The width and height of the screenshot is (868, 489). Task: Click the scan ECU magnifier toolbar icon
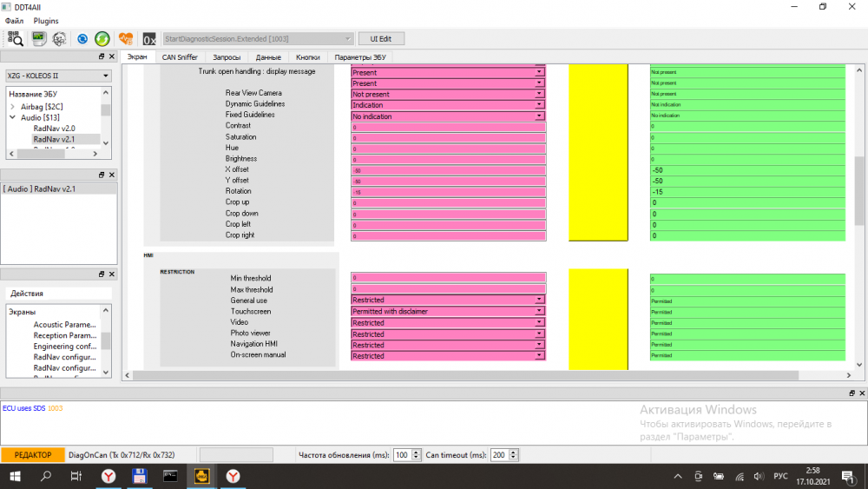click(x=15, y=39)
